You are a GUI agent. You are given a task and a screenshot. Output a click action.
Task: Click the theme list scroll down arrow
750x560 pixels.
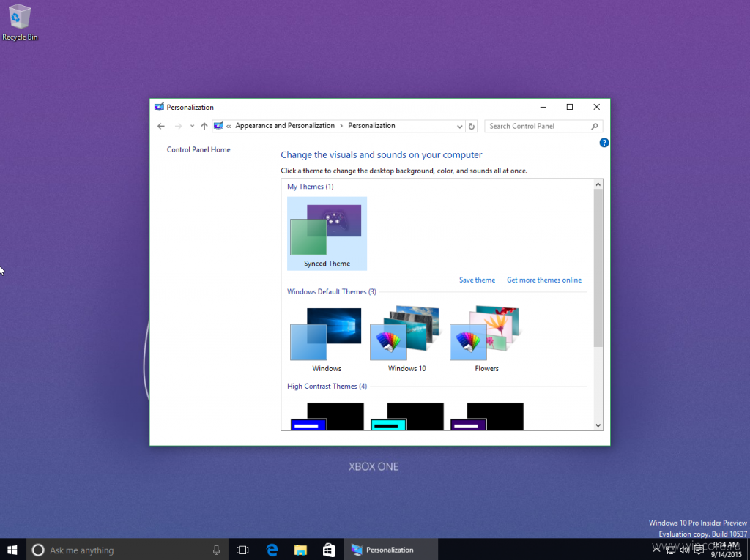tap(598, 425)
